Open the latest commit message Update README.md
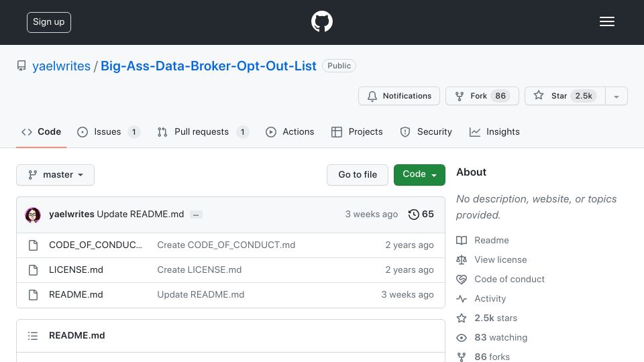 pos(140,215)
